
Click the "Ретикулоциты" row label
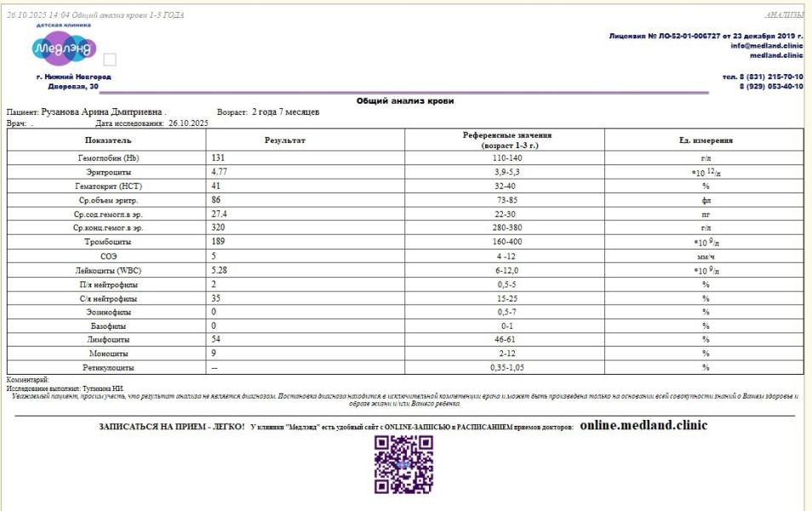[x=107, y=367]
